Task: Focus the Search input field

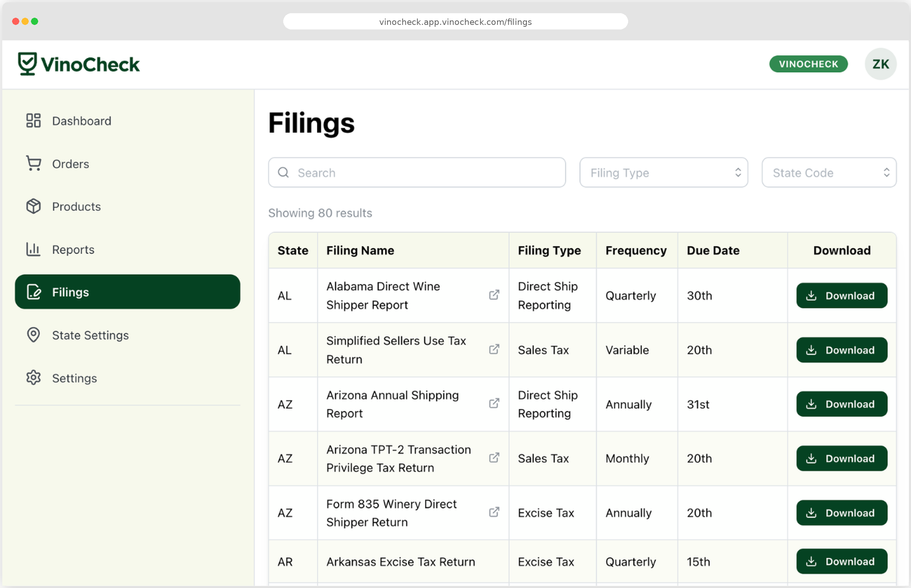Action: point(417,172)
